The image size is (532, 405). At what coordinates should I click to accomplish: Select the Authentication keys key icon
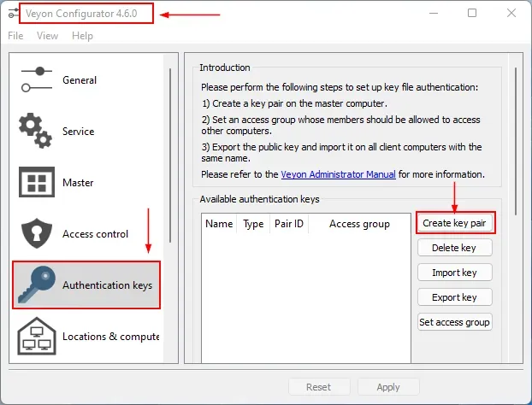37,285
